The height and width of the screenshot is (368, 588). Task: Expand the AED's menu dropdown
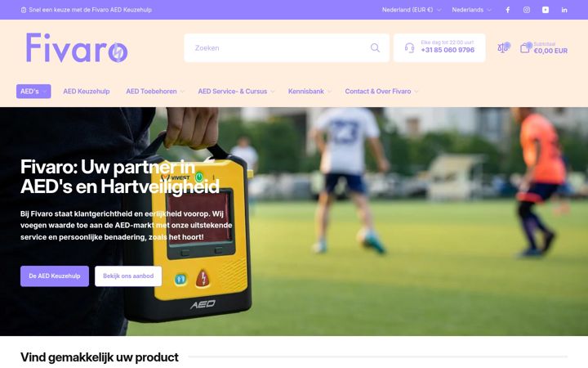[33, 92]
